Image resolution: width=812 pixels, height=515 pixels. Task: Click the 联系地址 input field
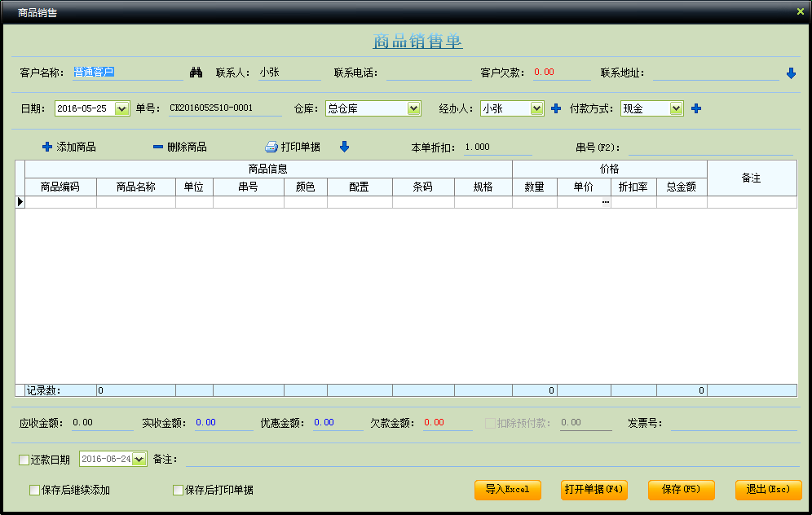(716, 73)
